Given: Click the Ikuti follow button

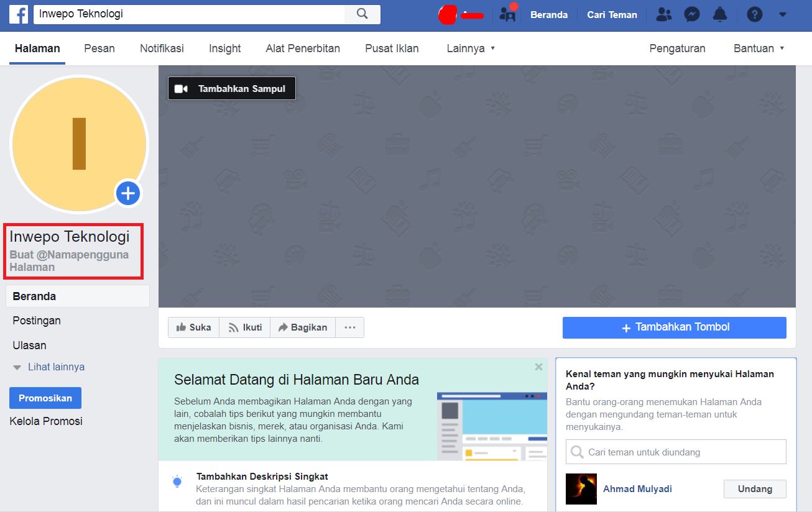Looking at the screenshot, I should [245, 327].
